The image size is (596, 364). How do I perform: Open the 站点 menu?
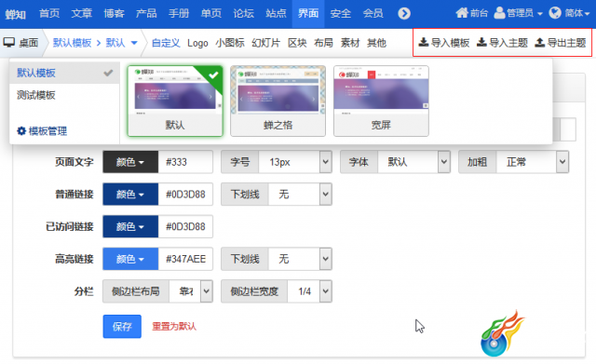tap(276, 14)
